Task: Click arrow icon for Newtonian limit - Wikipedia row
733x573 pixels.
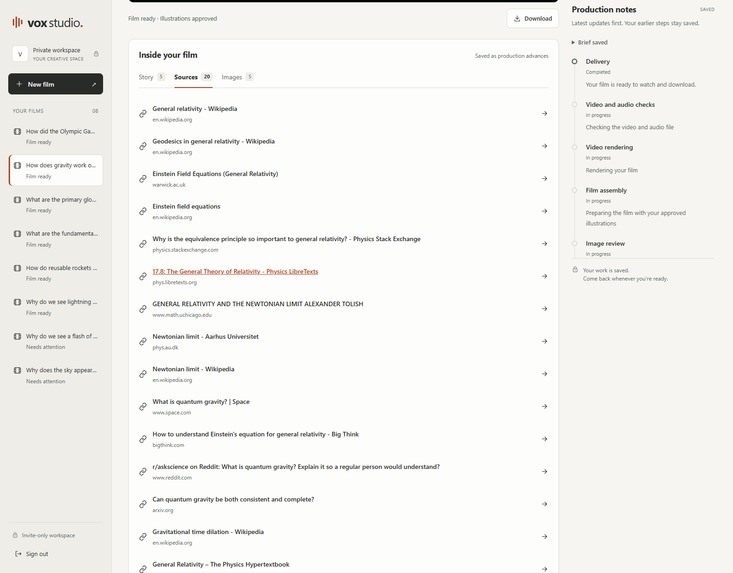Action: tap(545, 374)
